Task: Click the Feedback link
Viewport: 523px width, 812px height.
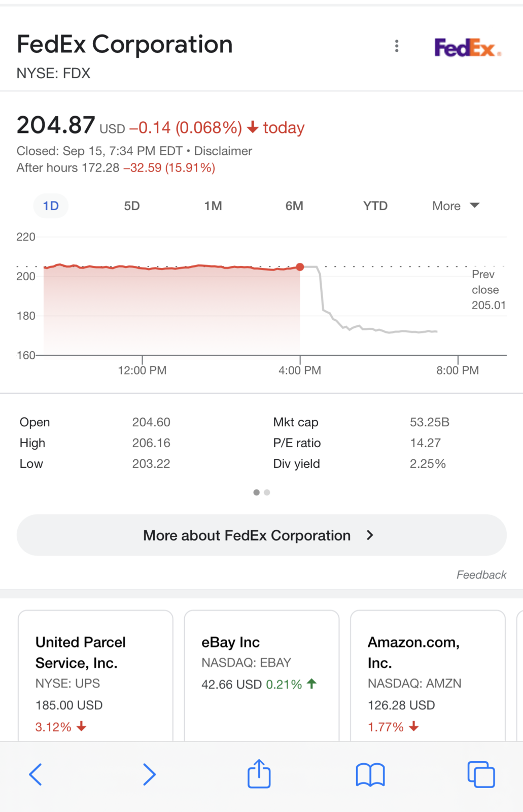Action: [x=481, y=574]
